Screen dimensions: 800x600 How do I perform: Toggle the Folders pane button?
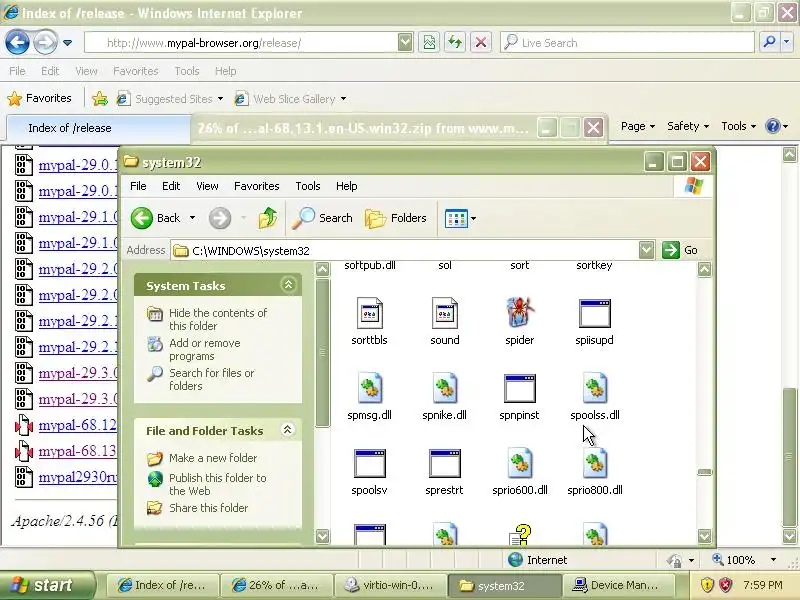[396, 218]
